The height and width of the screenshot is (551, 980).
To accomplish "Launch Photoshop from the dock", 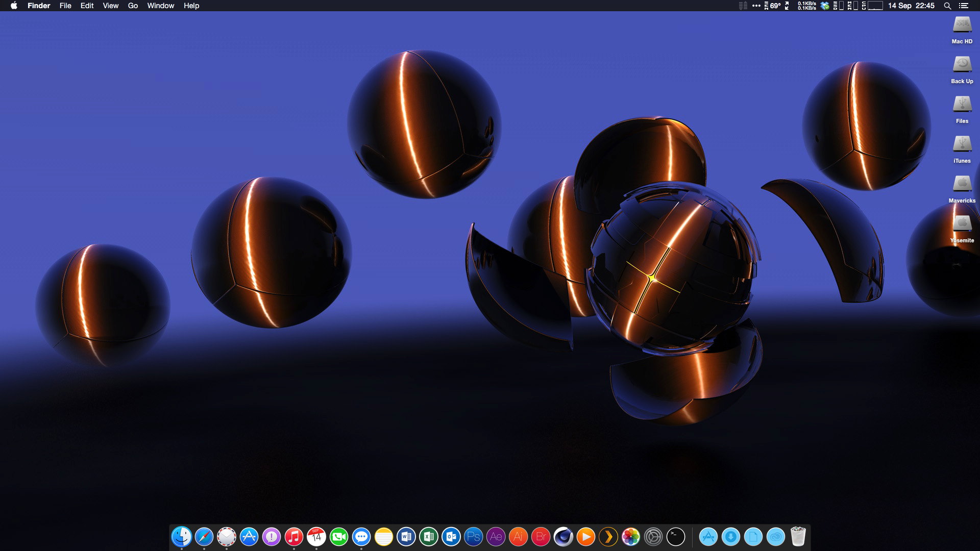I will click(474, 537).
